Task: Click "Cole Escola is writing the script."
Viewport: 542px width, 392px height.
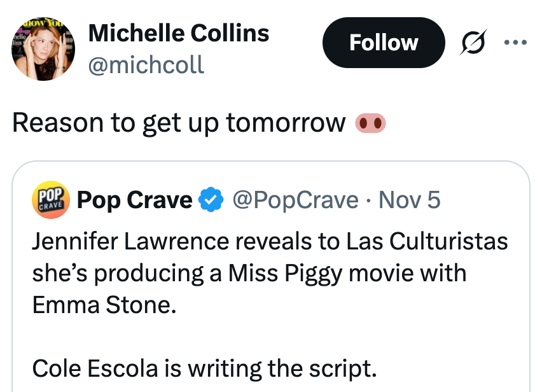Action: 204,367
